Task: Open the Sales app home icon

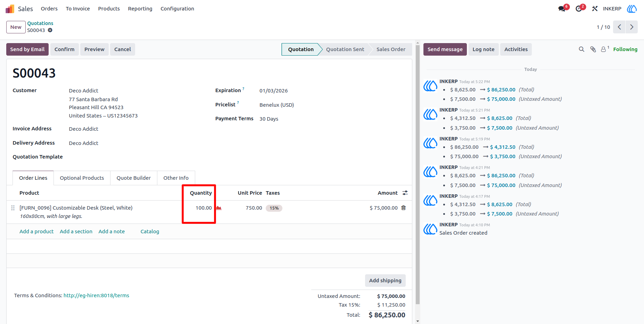Action: tap(10, 9)
